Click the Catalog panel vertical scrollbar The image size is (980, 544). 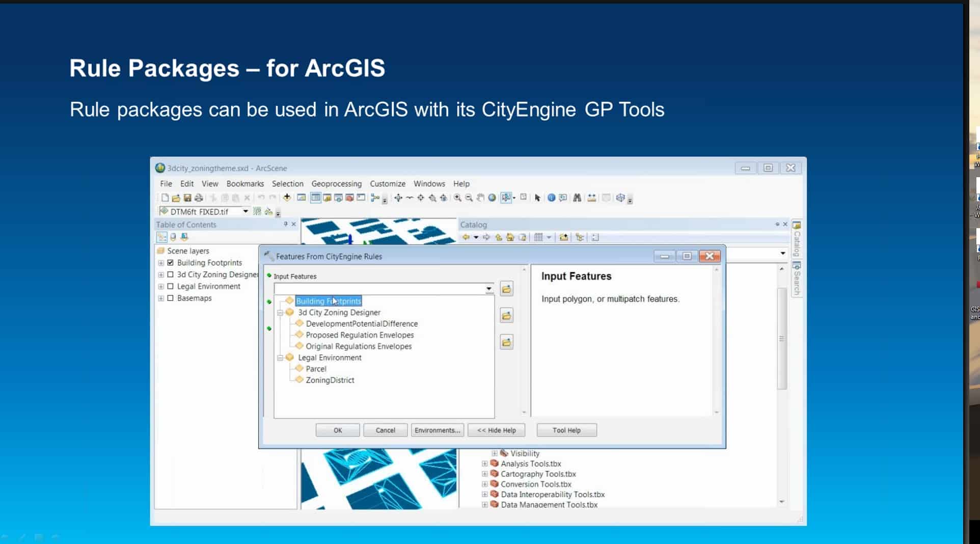pyautogui.click(x=782, y=338)
